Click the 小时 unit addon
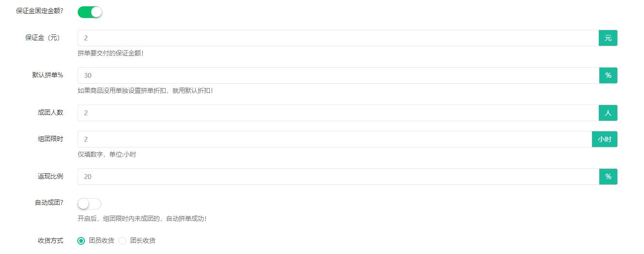This screenshot has height=254, width=644. [x=605, y=139]
